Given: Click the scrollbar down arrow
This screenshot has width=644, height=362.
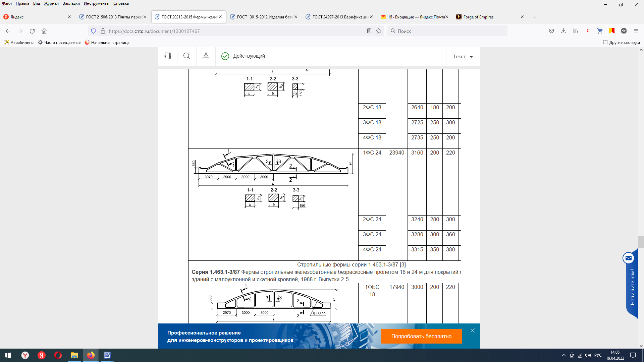Looking at the screenshot, I should (x=641, y=346).
